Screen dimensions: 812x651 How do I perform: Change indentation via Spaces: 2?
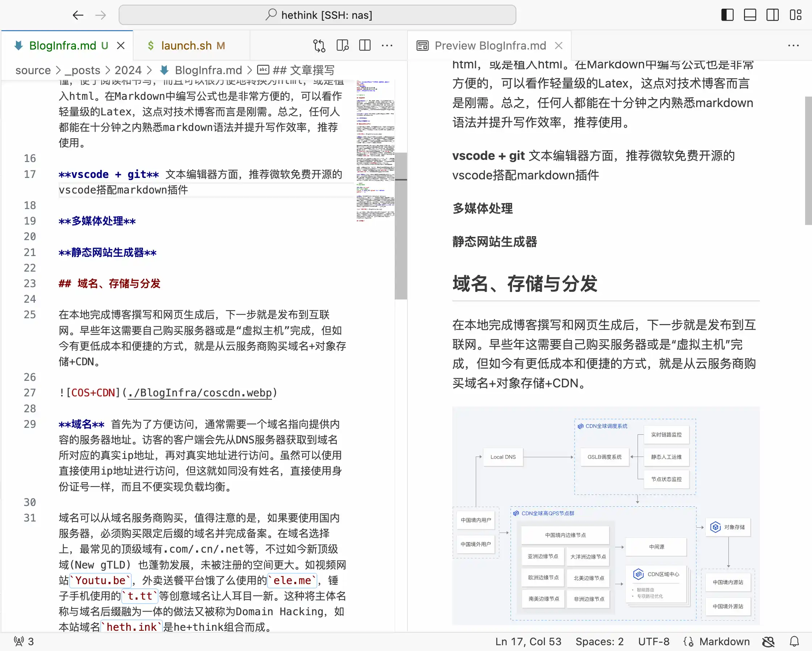[599, 642]
